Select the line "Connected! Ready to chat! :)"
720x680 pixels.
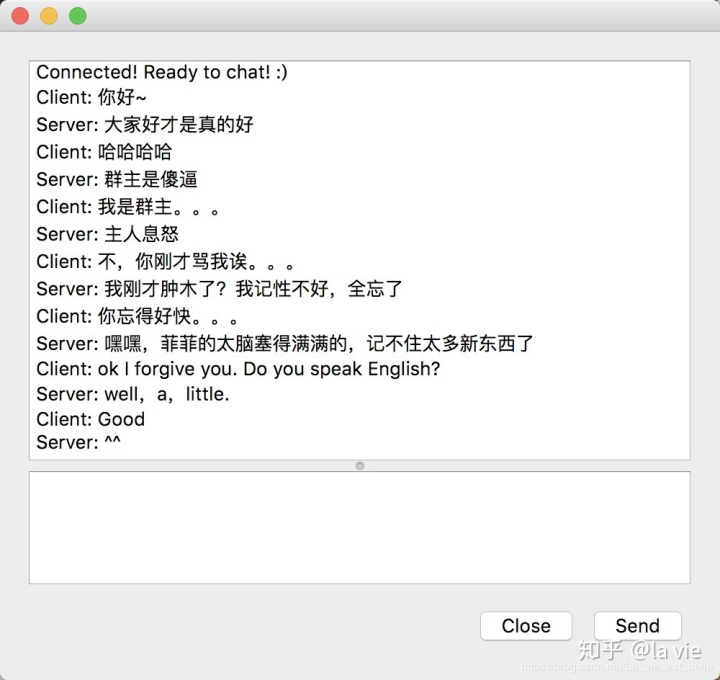coord(162,72)
